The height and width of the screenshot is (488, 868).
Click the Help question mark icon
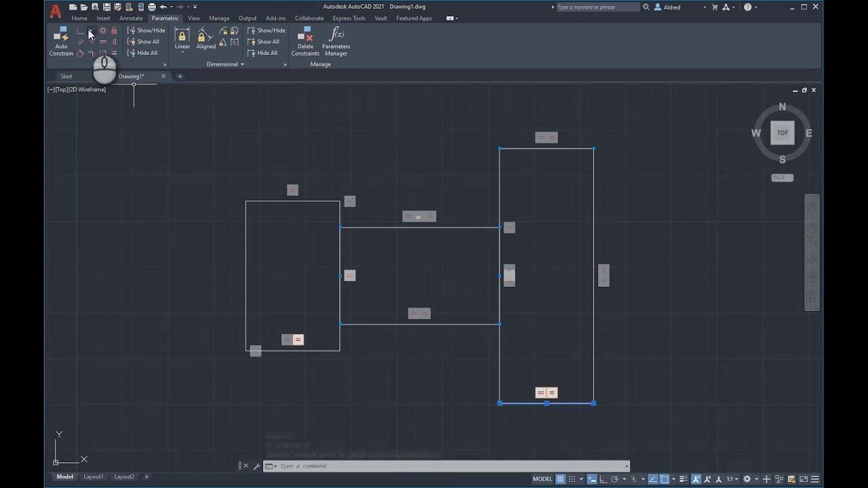[748, 7]
